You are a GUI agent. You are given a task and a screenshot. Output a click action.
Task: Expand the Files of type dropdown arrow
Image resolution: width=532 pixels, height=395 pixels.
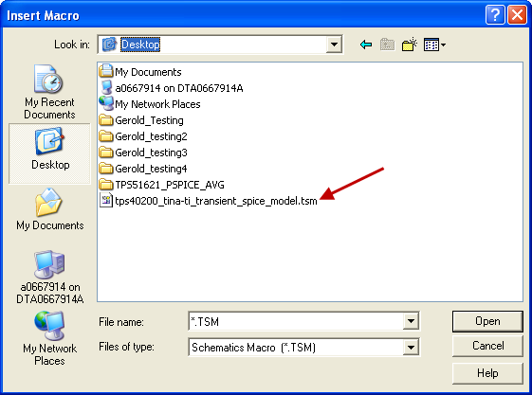[411, 348]
